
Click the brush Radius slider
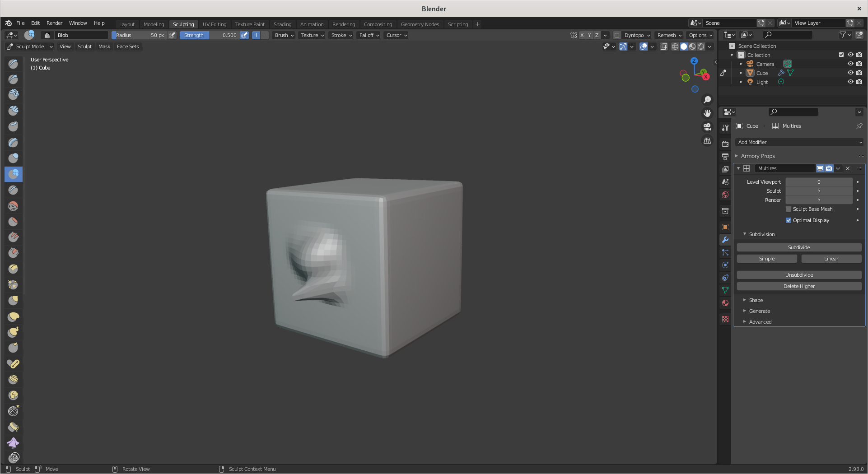[x=139, y=35]
